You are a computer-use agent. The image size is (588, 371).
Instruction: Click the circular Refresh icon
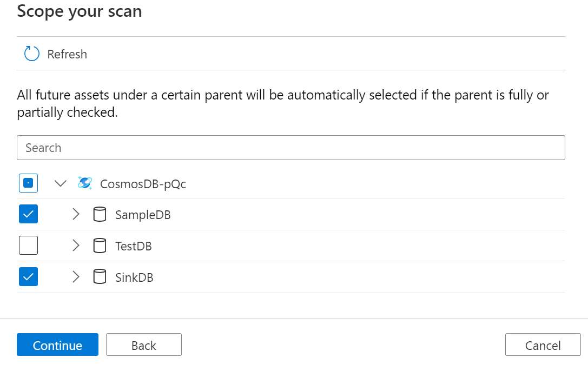tap(32, 54)
